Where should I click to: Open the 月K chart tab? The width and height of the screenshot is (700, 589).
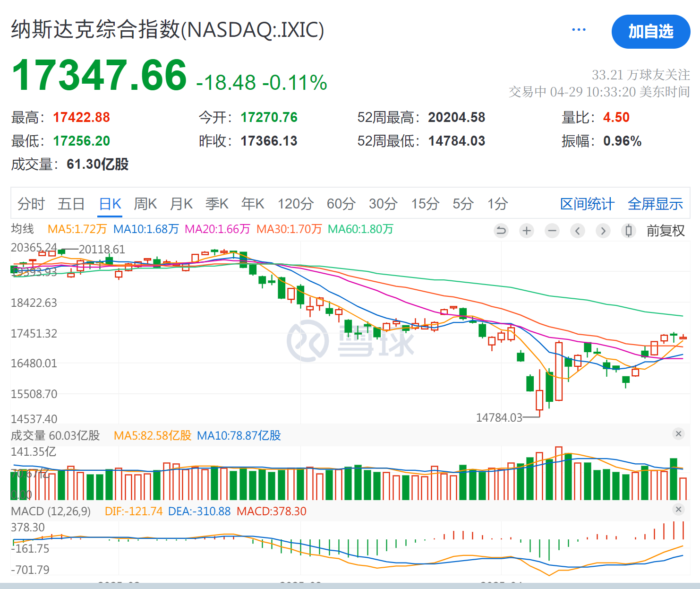pos(181,204)
